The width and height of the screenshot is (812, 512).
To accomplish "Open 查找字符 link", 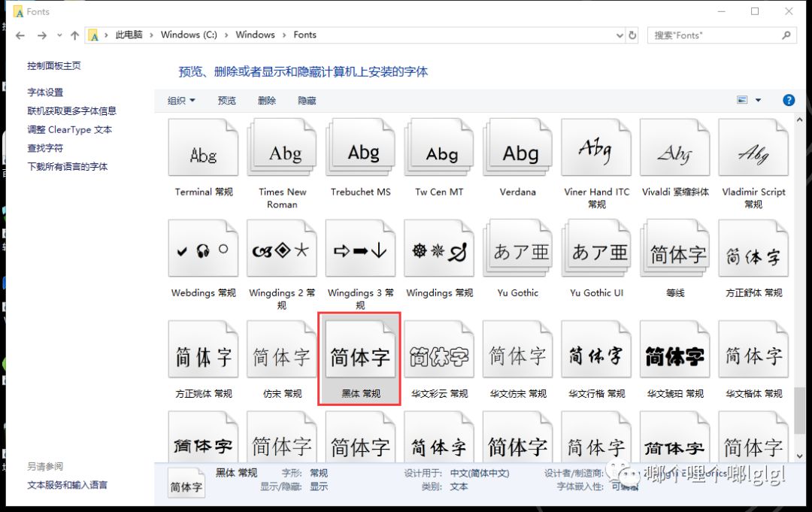I will [45, 148].
